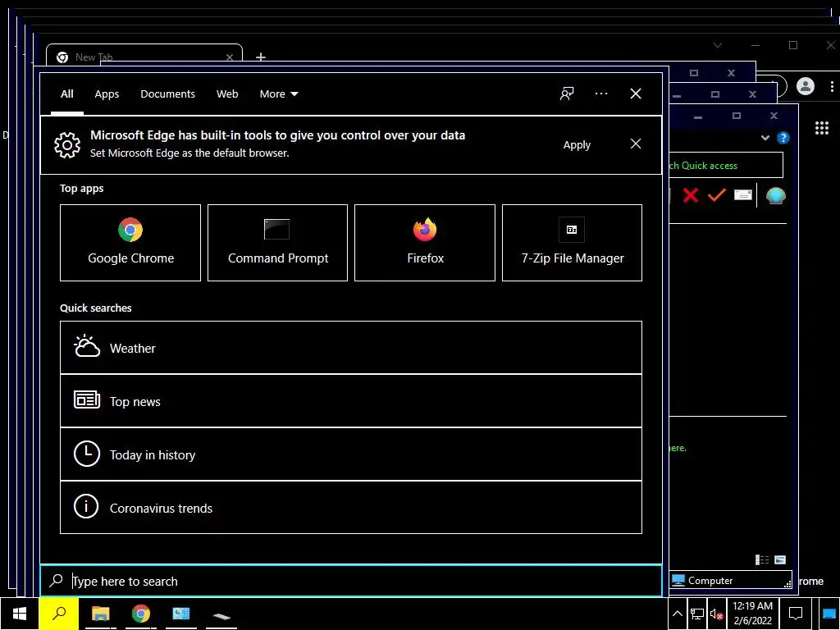
Task: Open the search feedback icon
Action: (x=567, y=94)
